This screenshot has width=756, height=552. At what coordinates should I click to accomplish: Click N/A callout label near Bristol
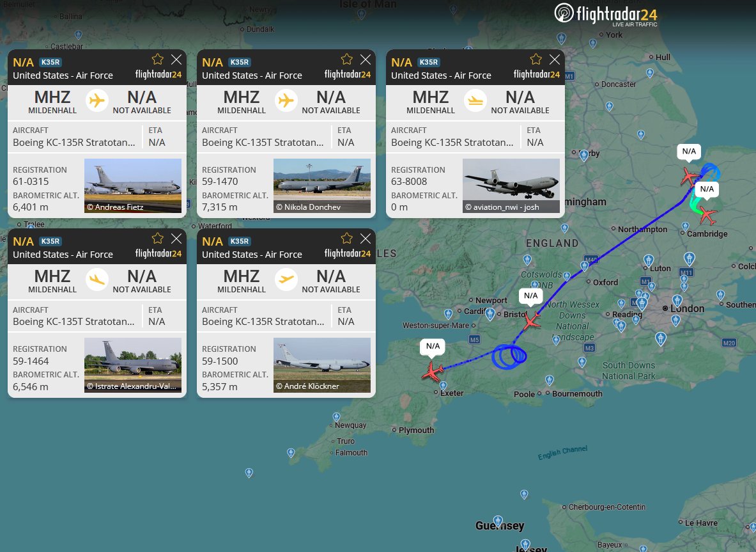530,296
